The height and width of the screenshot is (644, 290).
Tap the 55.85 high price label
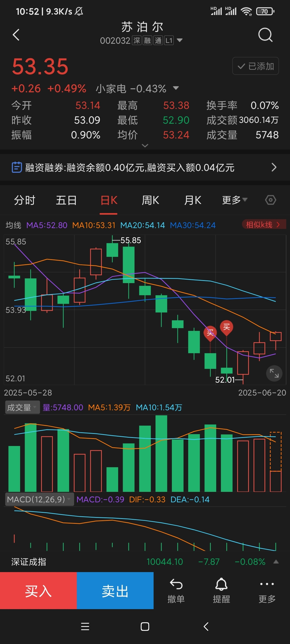pyautogui.click(x=130, y=240)
